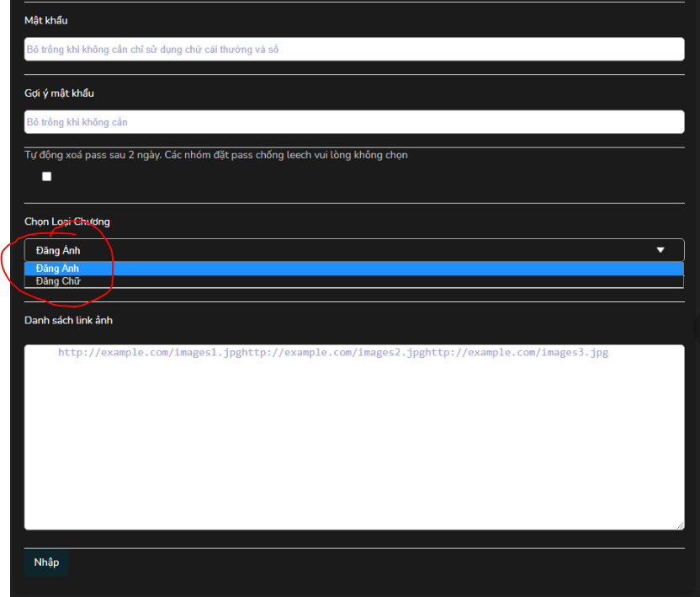Focus the Mật khẩu password input
The width and height of the screenshot is (700, 597).
tap(353, 50)
